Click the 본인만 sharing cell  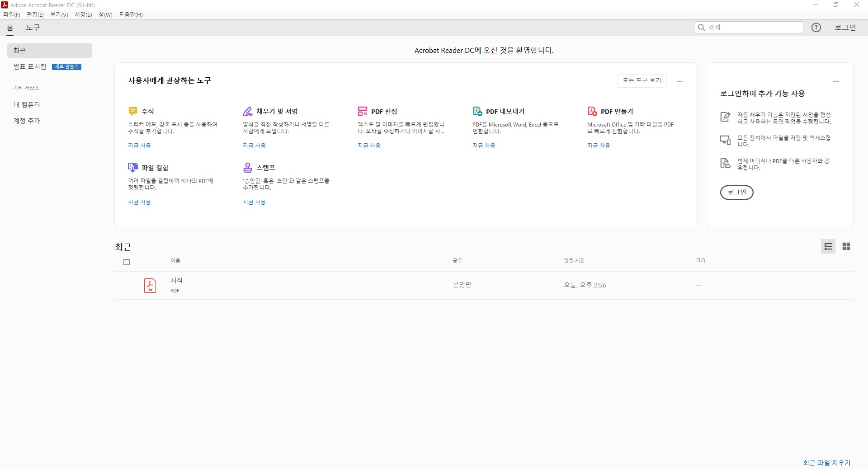coord(462,285)
